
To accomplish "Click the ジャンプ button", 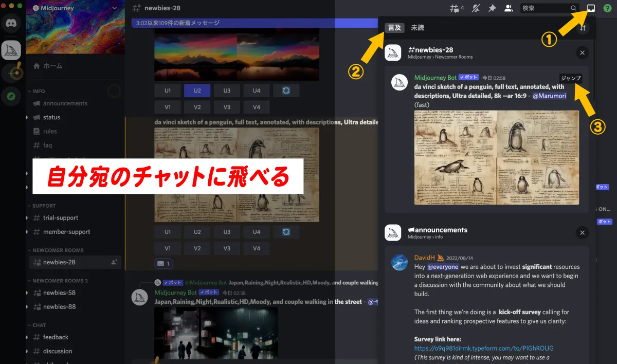I will (x=571, y=78).
